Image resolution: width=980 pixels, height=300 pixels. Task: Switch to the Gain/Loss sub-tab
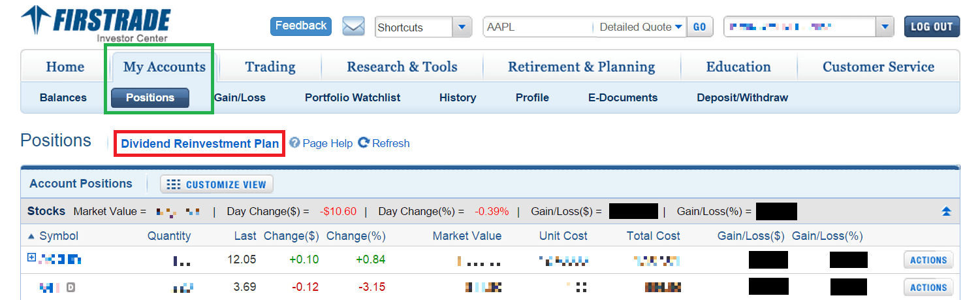(240, 97)
